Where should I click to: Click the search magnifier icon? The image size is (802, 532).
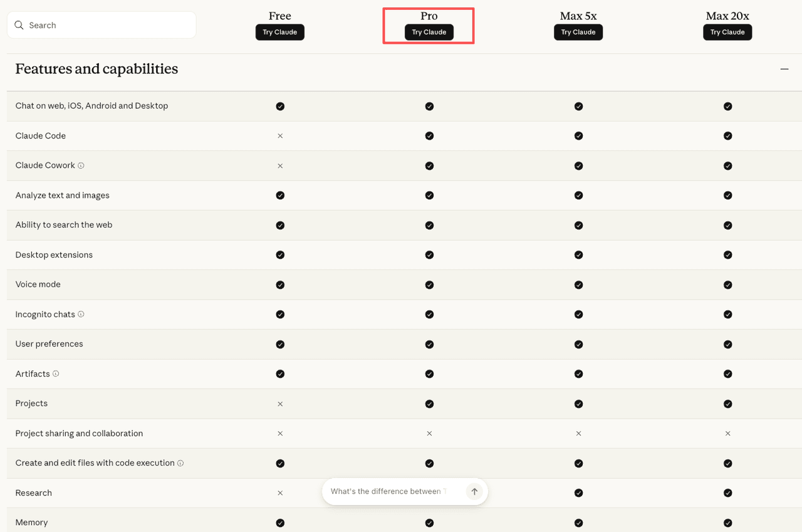pyautogui.click(x=19, y=25)
